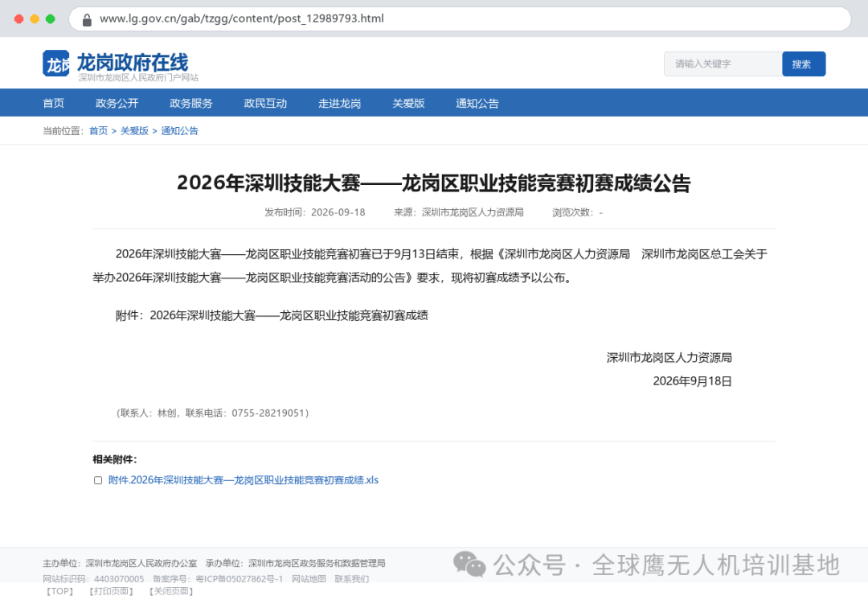Viewport: 868px width, 600px height.
Task: Click the signature 深圳市龙岗区人力资源局 above the date
Action: 669,357
